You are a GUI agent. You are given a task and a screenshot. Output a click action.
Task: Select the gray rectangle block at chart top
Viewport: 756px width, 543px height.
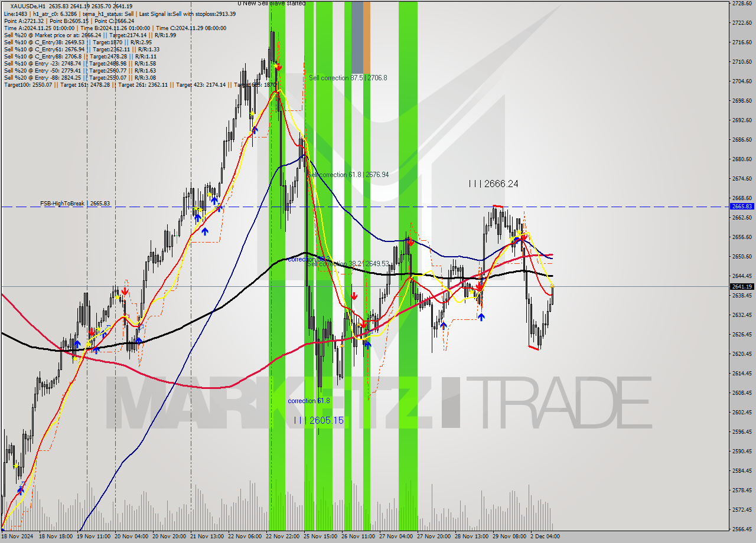pos(357,37)
